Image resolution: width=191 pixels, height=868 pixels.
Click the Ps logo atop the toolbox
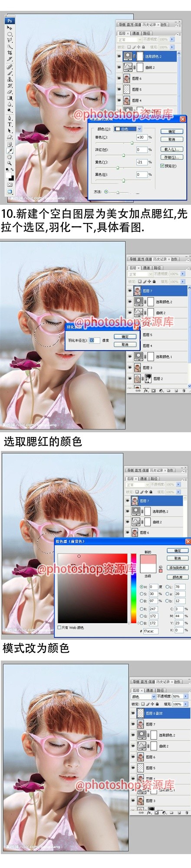(x=10, y=21)
